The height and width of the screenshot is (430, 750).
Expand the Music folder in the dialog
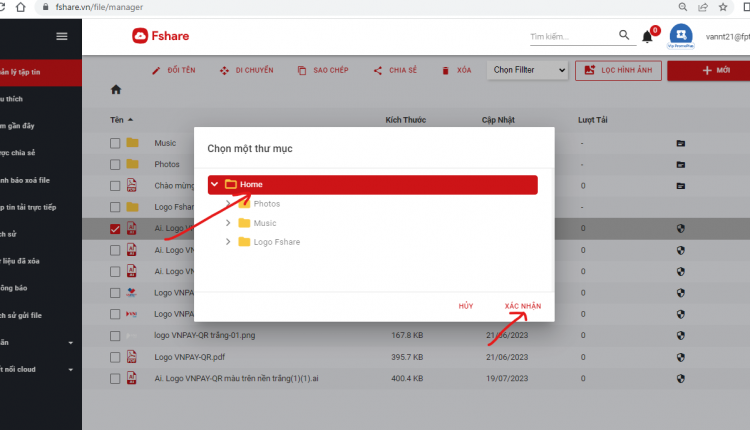coord(228,223)
